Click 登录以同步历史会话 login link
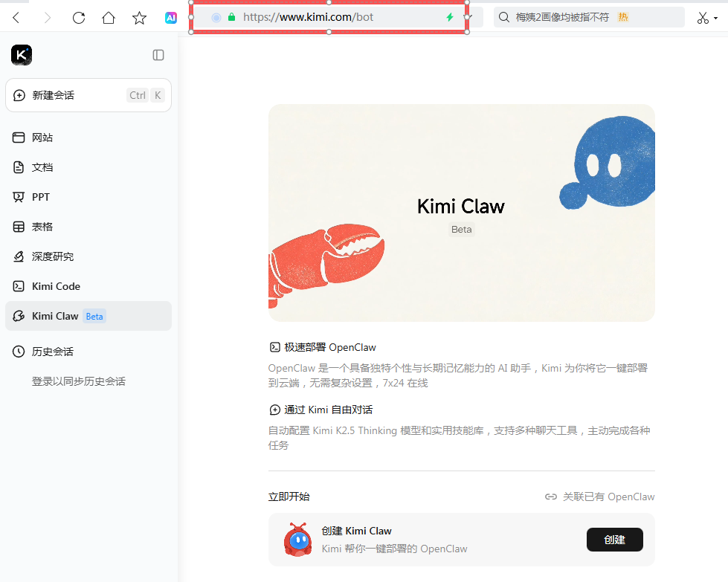Viewport: 728px width, 582px height. point(79,381)
